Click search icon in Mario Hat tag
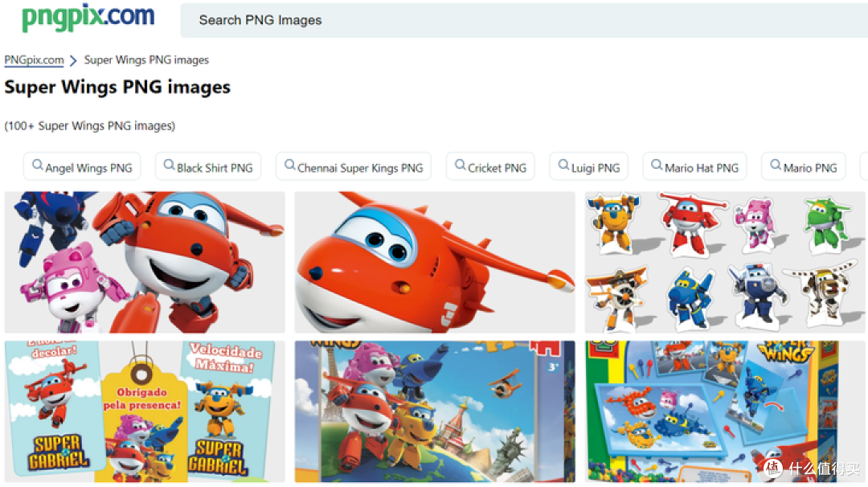The width and height of the screenshot is (868, 487). 657,165
